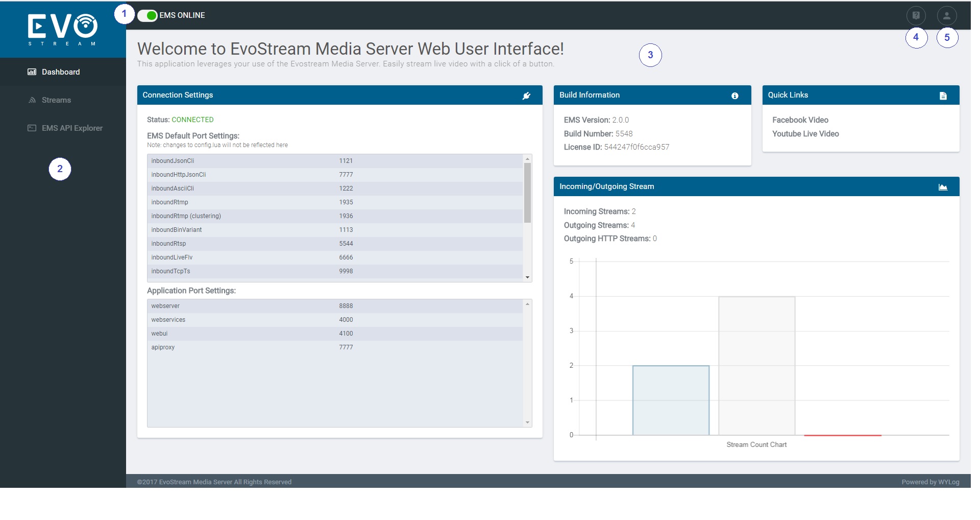Click the Outgoing HTTP Streams count
Image resolution: width=980 pixels, height=520 pixels.
[x=655, y=239]
